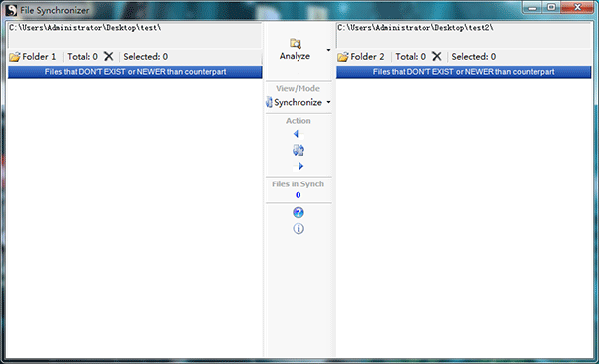Click the File Synchronizer title bar app icon
The image size is (599, 364).
[11, 10]
